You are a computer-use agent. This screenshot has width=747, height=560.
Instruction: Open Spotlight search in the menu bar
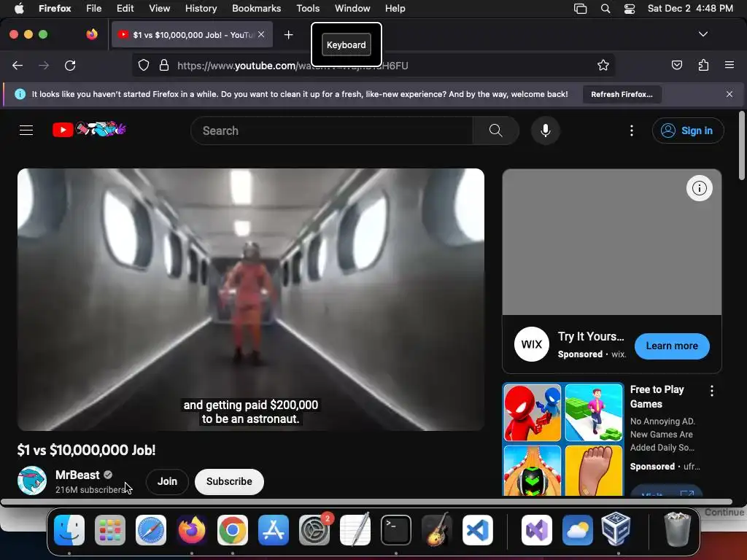pyautogui.click(x=605, y=8)
